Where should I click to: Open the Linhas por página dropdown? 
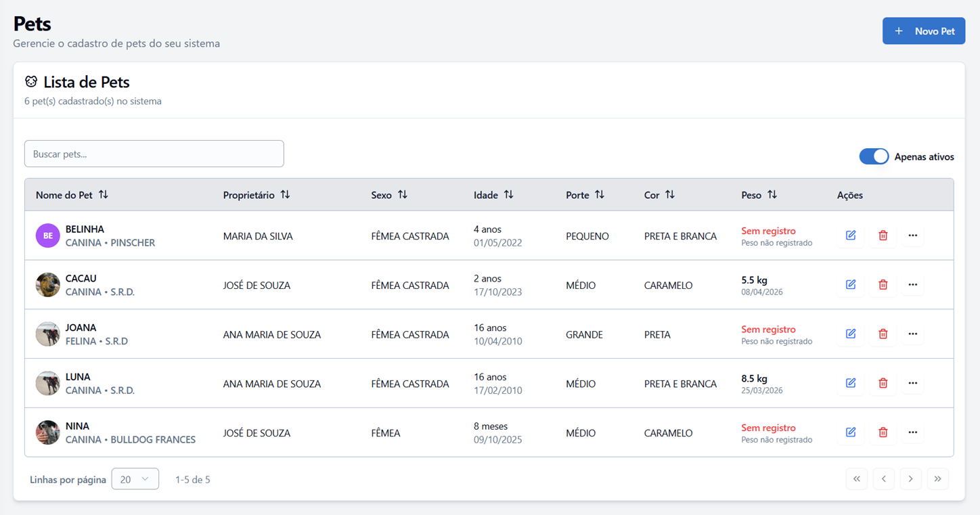click(x=135, y=479)
